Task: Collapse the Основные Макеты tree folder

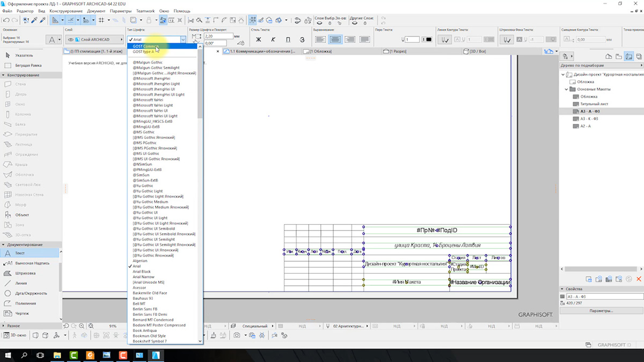Action: pyautogui.click(x=566, y=89)
